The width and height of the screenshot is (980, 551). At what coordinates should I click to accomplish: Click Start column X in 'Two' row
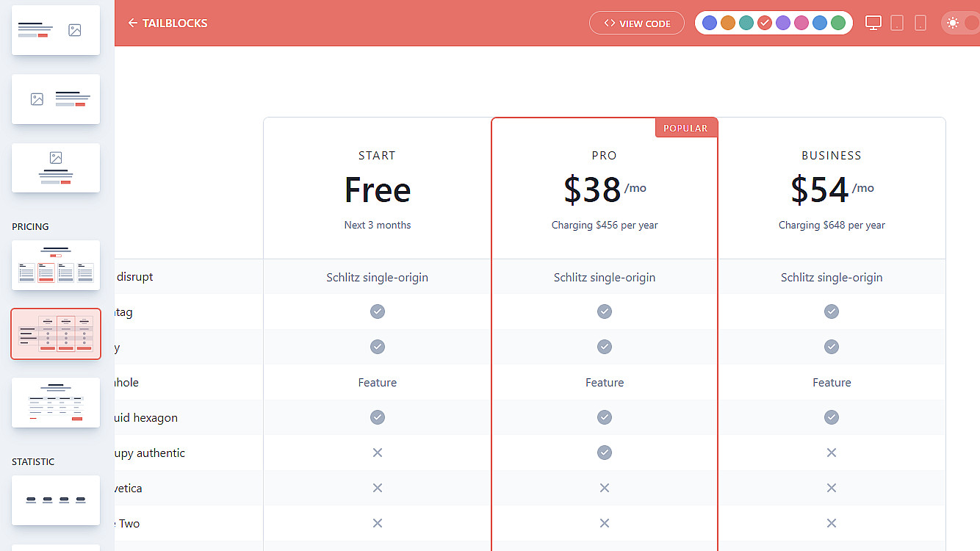coord(378,523)
